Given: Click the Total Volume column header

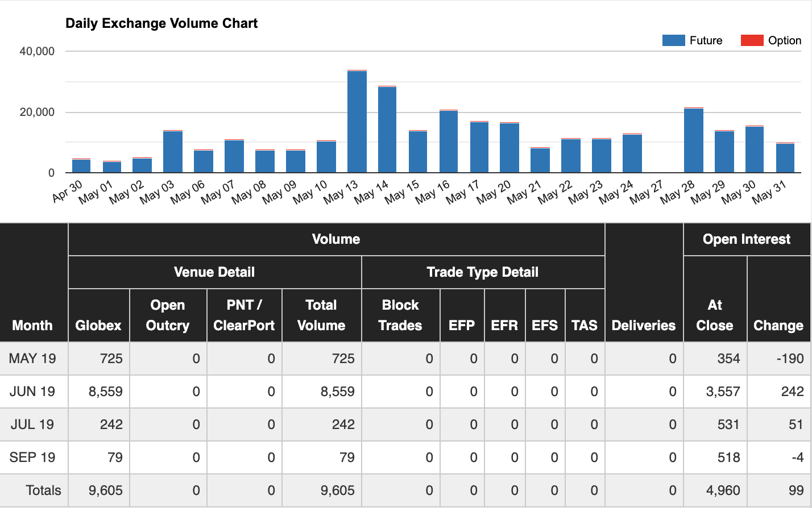Looking at the screenshot, I should (321, 315).
